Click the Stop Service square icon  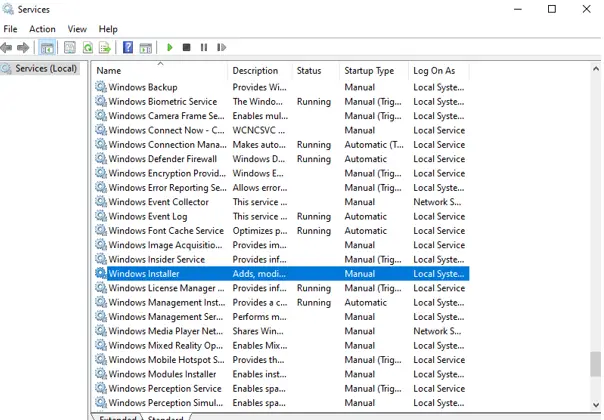186,47
